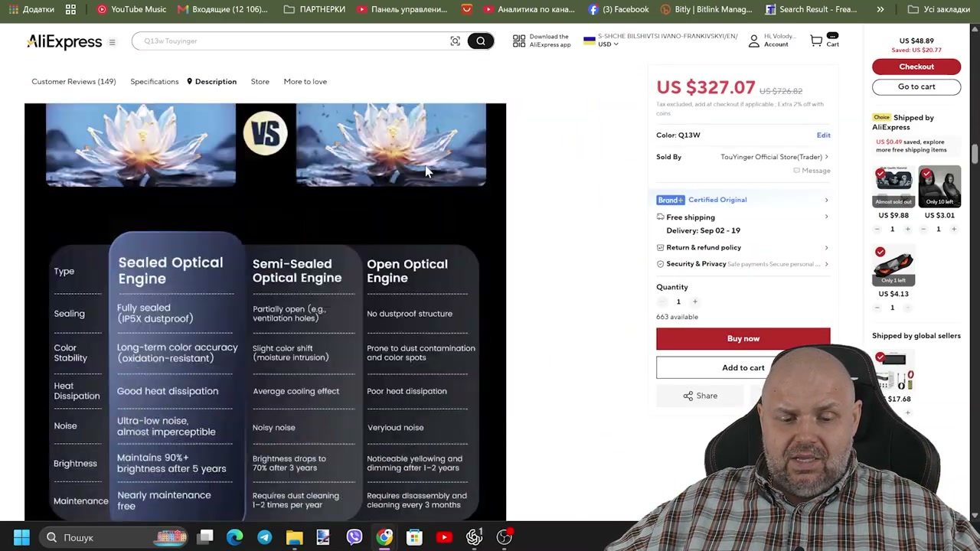The width and height of the screenshot is (980, 551).
Task: Open YouTube from the taskbar
Action: click(444, 537)
